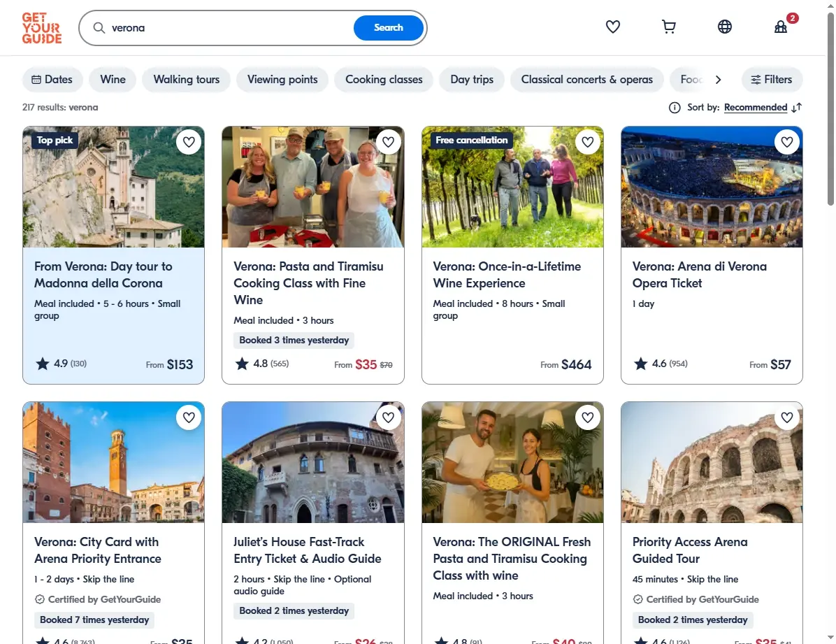Click the page vertical scrollbar thumb
Image resolution: width=836 pixels, height=644 pixels.
point(830,109)
